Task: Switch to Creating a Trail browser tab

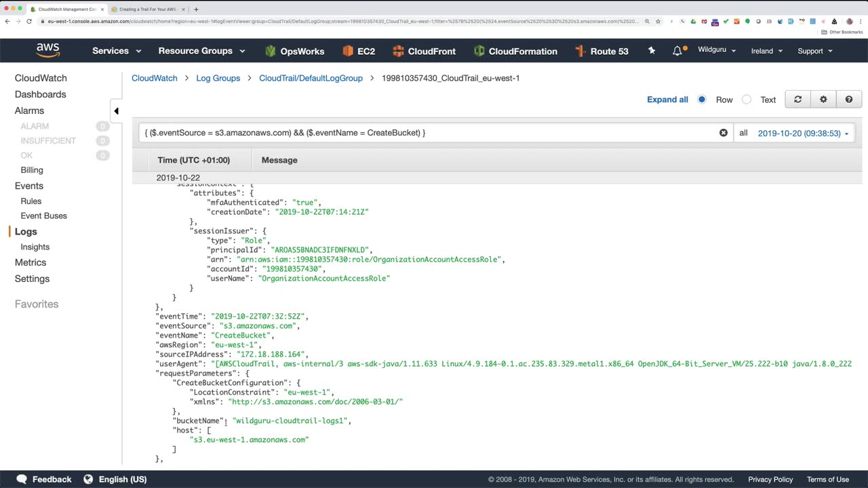Action: point(147,9)
